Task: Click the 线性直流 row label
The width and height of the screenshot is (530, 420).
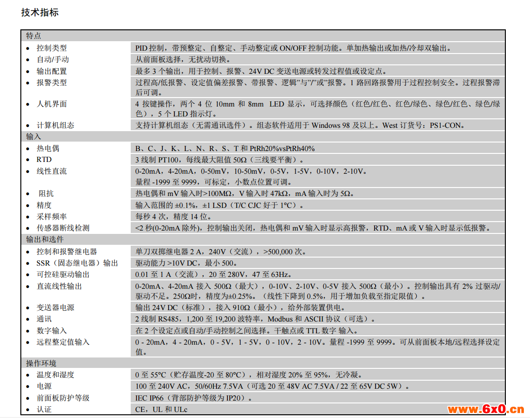Action: click(x=52, y=171)
